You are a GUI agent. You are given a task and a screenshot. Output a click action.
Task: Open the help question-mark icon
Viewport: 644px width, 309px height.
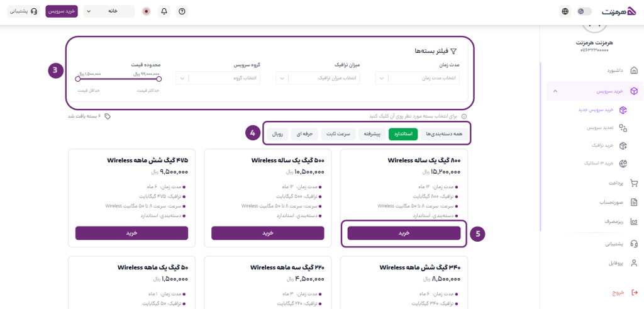182,11
